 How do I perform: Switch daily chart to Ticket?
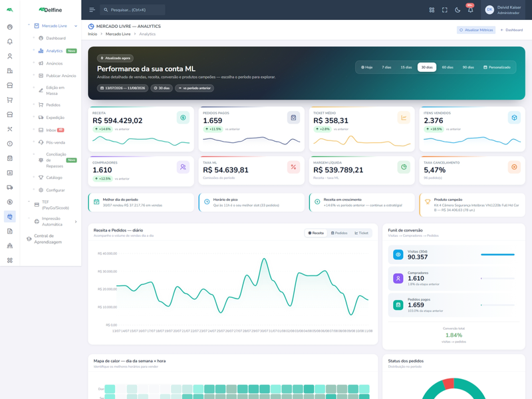tap(361, 233)
